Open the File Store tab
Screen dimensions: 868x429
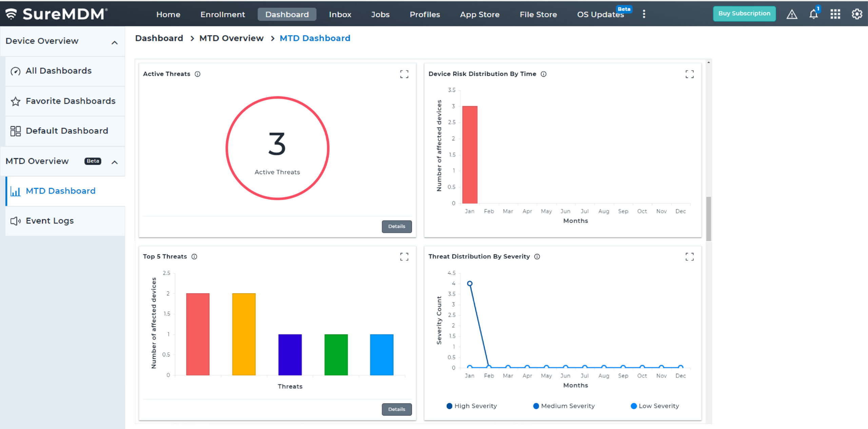coord(538,14)
